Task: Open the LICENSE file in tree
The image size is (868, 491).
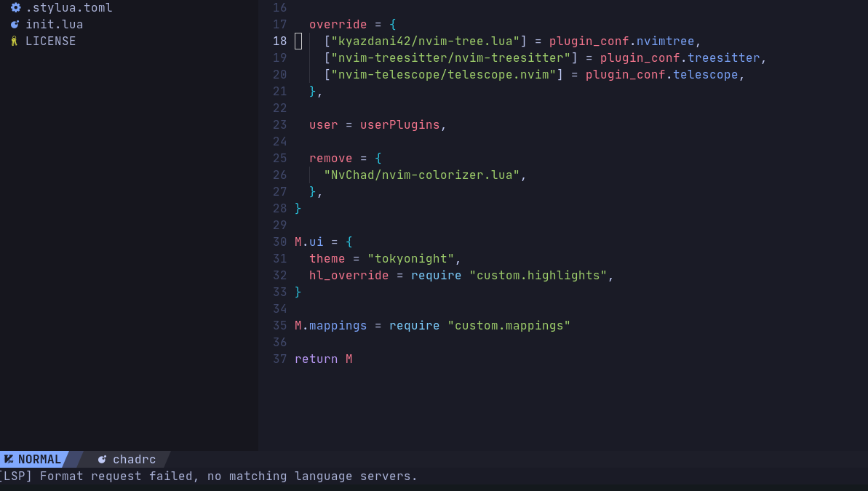Action: point(50,41)
